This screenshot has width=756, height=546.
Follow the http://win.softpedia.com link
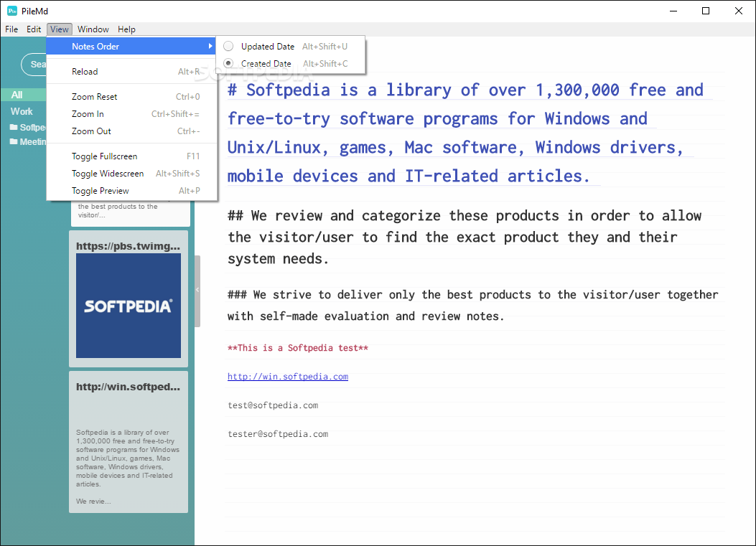coord(288,377)
